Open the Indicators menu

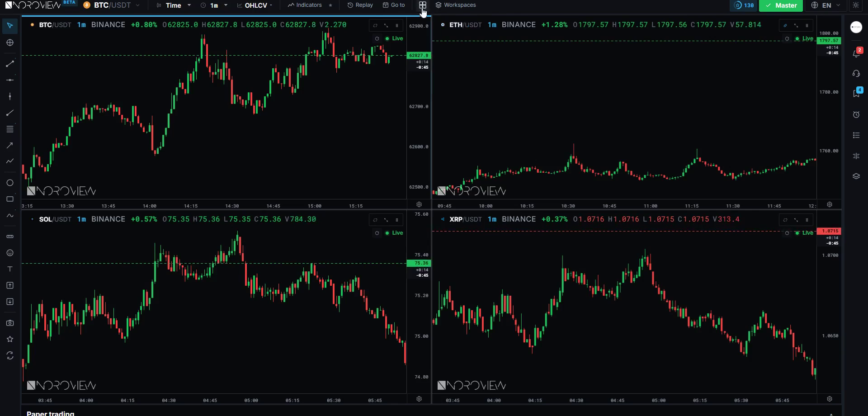pos(305,5)
